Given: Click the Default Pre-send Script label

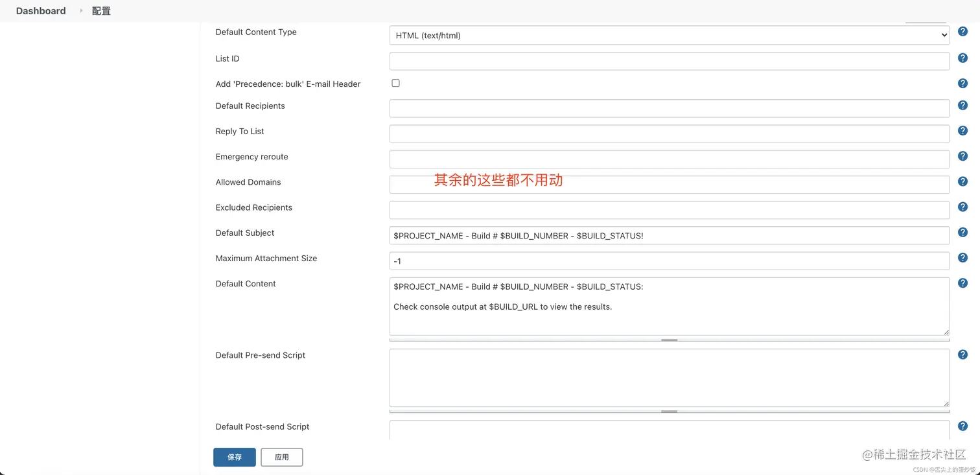Looking at the screenshot, I should [x=261, y=355].
